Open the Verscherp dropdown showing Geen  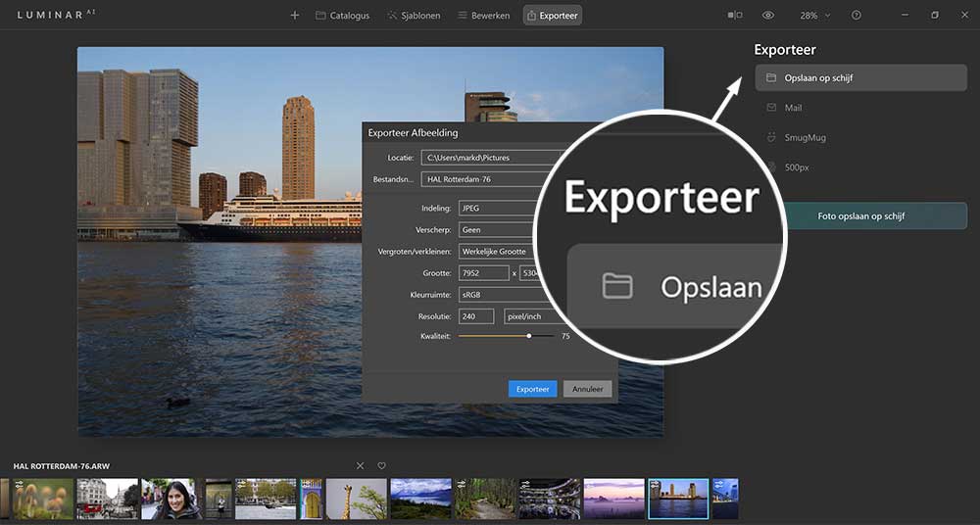[x=496, y=230]
